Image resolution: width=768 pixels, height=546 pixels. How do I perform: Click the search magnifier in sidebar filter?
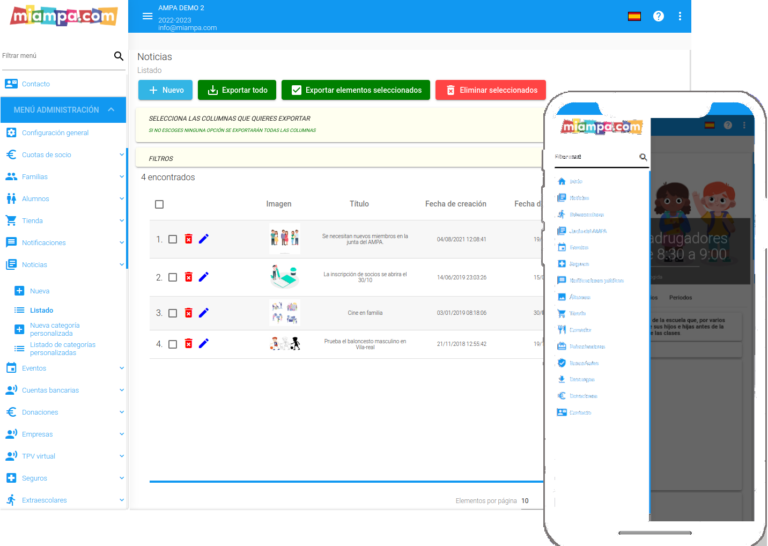coord(119,56)
